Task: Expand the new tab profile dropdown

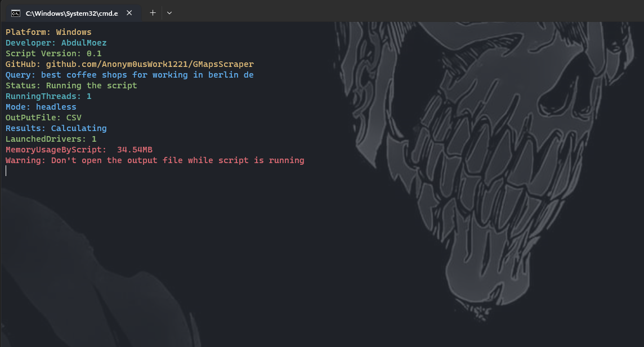Action: click(x=169, y=13)
